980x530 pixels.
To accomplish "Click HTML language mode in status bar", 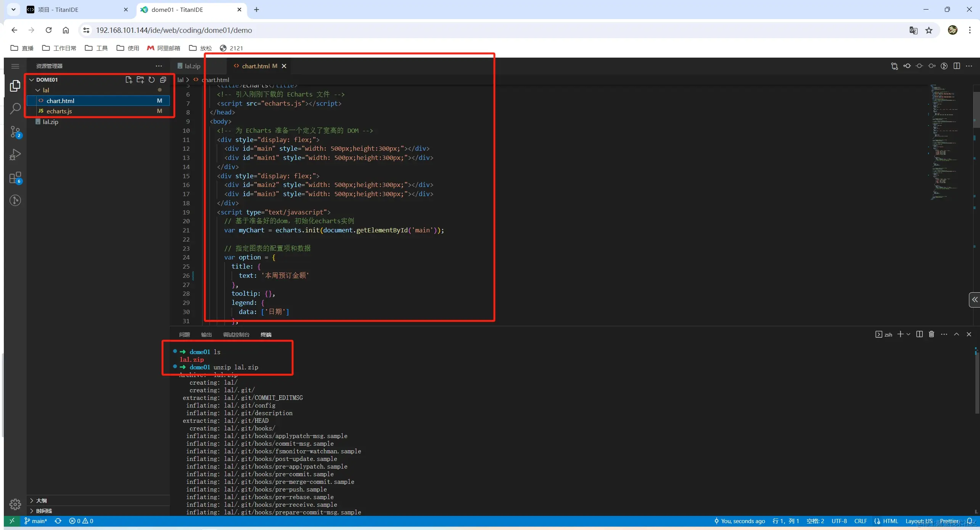I will tap(890, 521).
